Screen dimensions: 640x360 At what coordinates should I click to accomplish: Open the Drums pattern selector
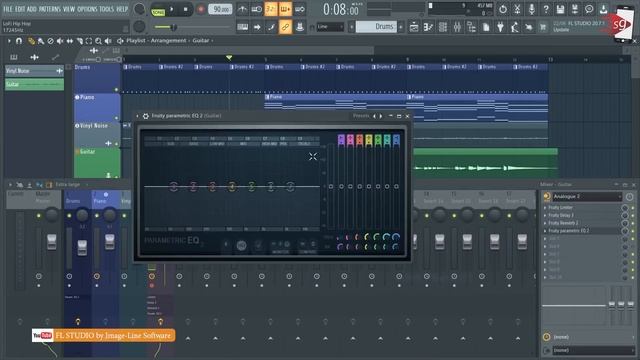[376, 27]
